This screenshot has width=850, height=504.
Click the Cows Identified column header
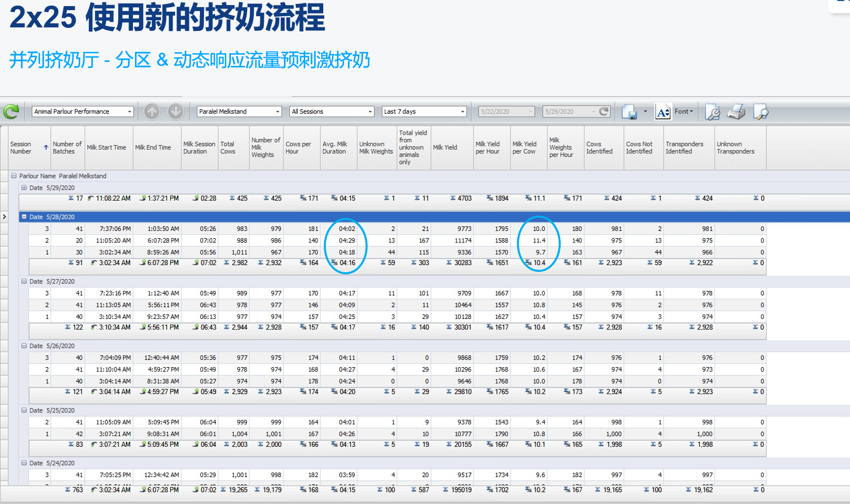604,148
